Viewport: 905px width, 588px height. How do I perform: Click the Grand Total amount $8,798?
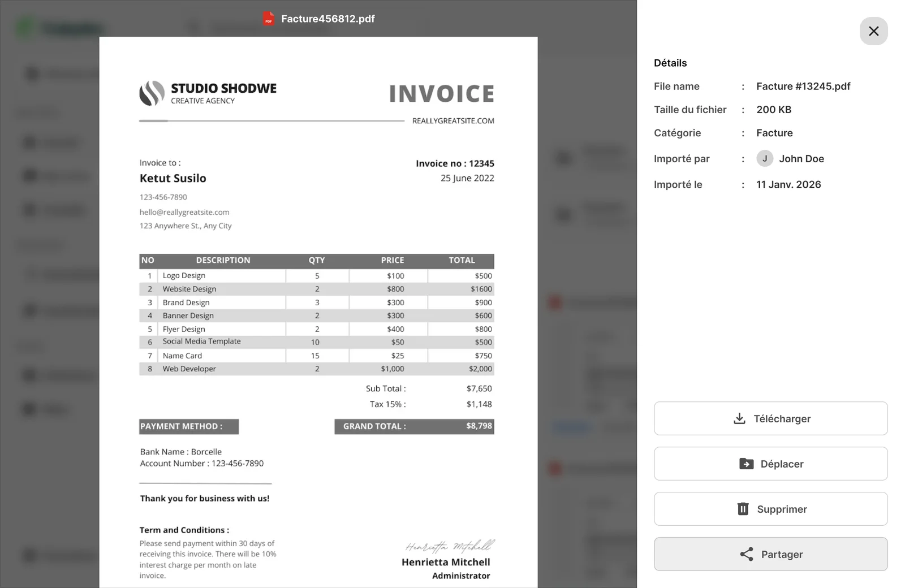pos(479,426)
